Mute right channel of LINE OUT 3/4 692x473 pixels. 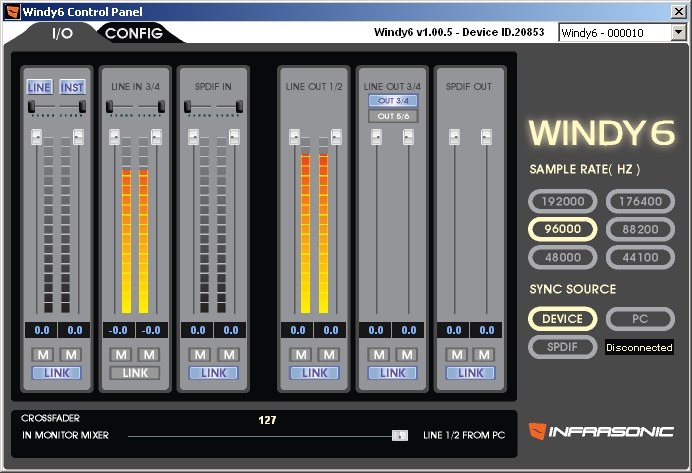click(407, 355)
